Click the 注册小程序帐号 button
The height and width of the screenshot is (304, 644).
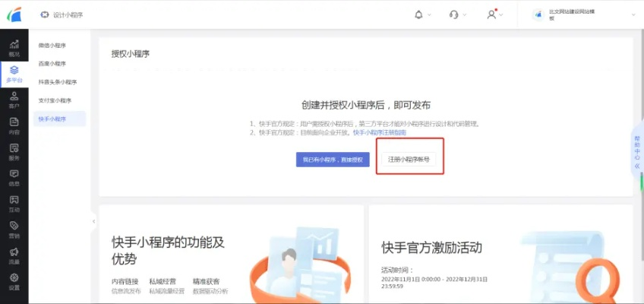409,160
